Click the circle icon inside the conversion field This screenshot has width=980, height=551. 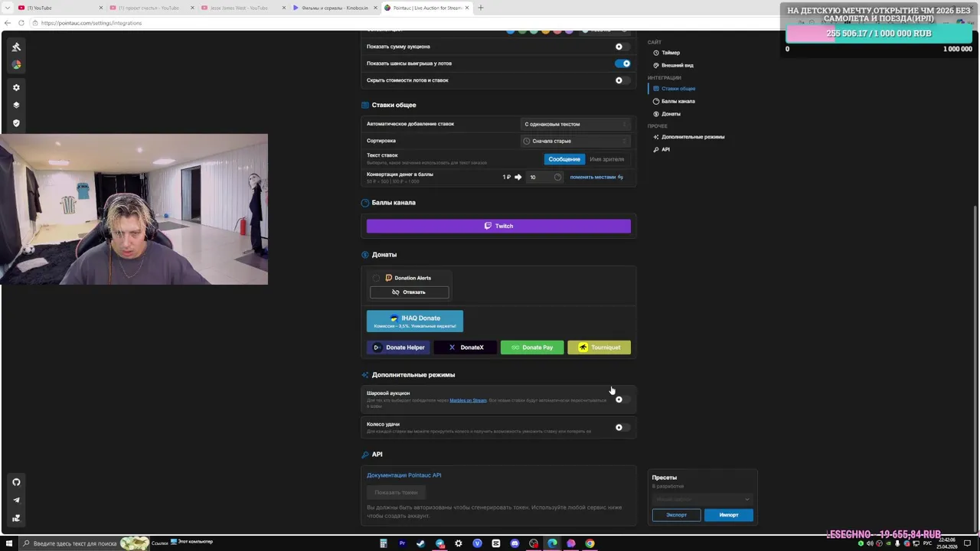557,177
